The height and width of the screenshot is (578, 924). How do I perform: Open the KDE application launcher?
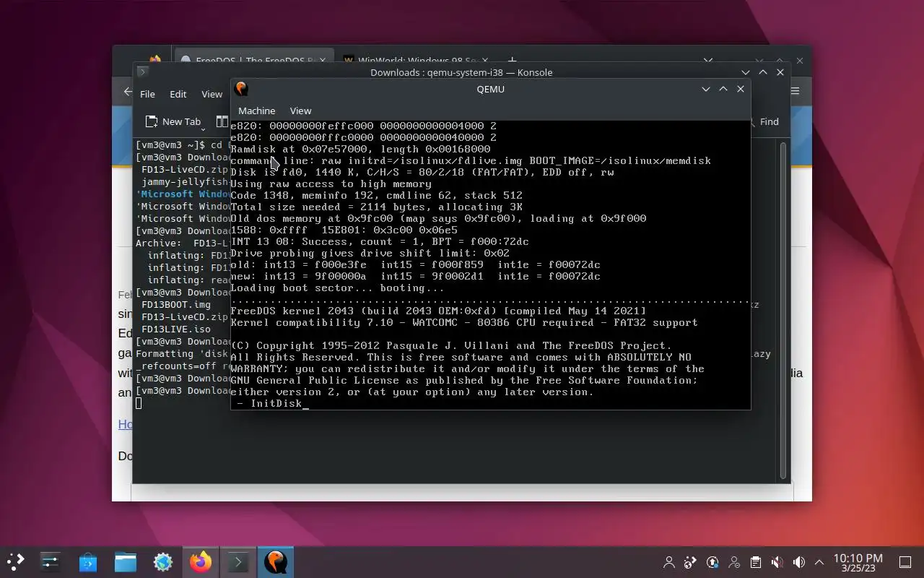16,561
